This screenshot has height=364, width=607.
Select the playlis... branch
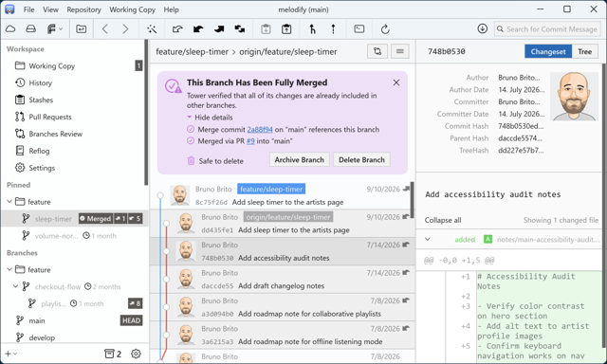(x=76, y=303)
